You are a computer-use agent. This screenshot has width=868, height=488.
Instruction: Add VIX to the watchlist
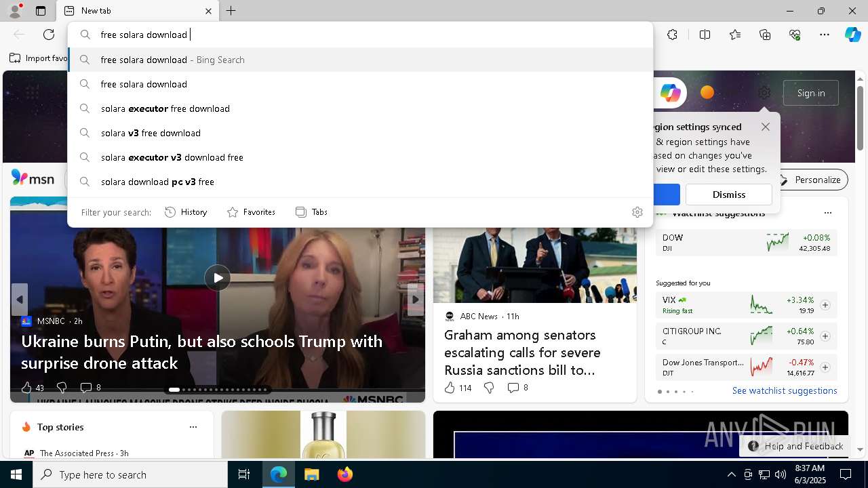pyautogui.click(x=825, y=305)
